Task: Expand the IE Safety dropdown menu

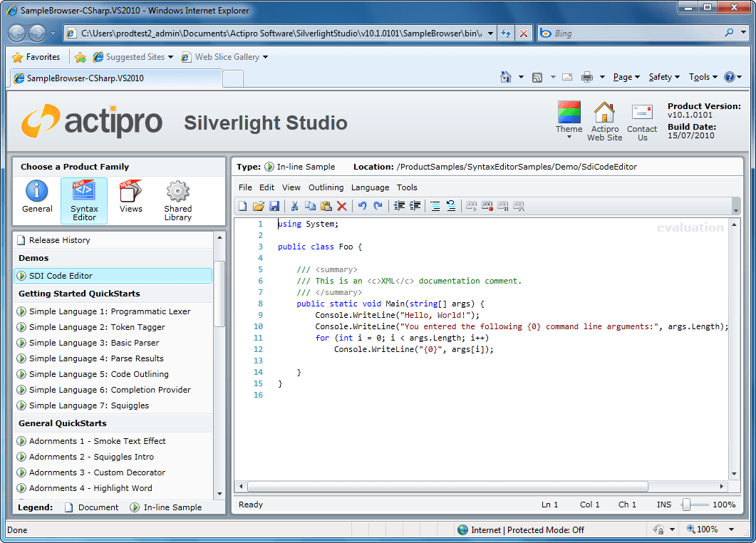Action: click(664, 77)
